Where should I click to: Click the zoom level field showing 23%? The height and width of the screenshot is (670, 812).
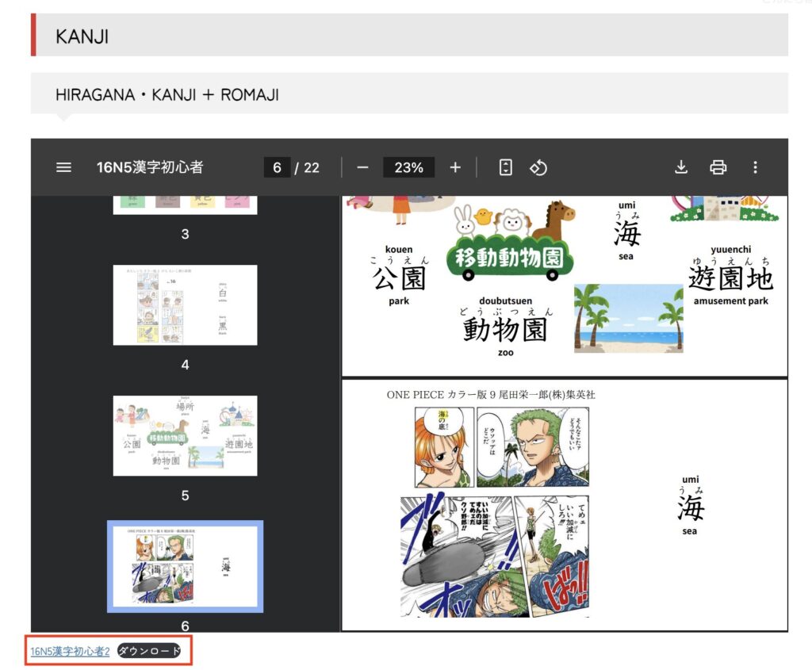(x=408, y=167)
